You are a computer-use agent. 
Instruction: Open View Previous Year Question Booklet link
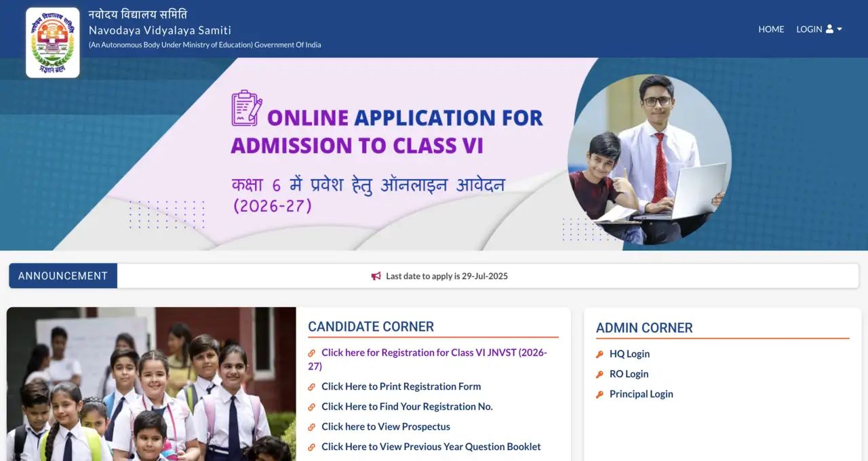coord(431,447)
